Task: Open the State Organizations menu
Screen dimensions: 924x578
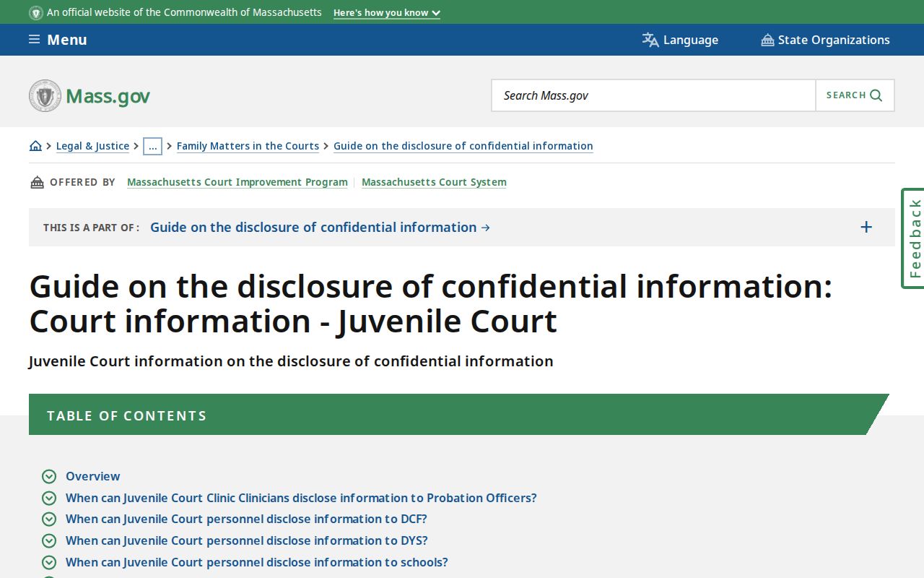Action: pos(825,40)
